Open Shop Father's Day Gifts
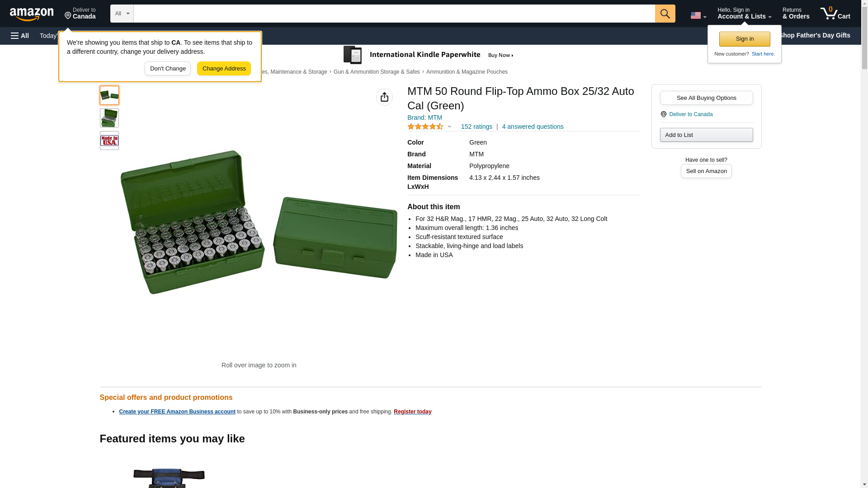The width and height of the screenshot is (868, 488). 815,35
